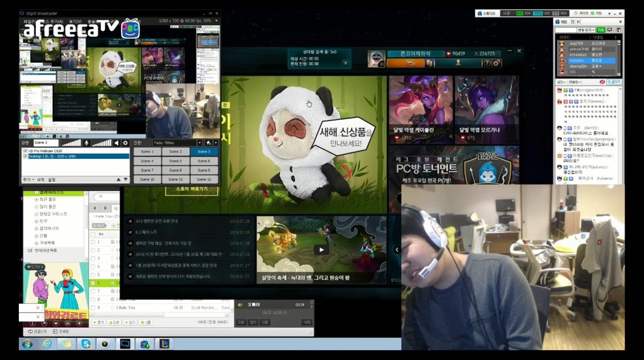Open the 보기(V) menu in XSplit
The width and height of the screenshot is (644, 360).
point(75,21)
